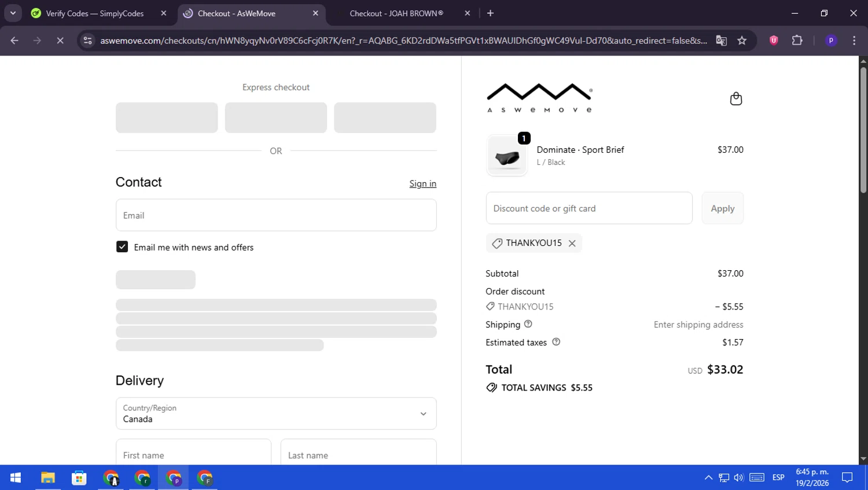The image size is (868, 490).
Task: Click the Sign in link
Action: [x=423, y=183]
